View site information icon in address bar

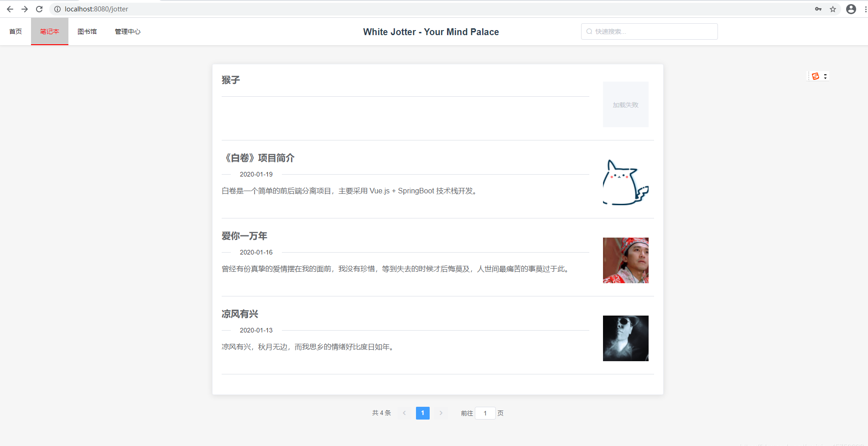click(x=57, y=9)
